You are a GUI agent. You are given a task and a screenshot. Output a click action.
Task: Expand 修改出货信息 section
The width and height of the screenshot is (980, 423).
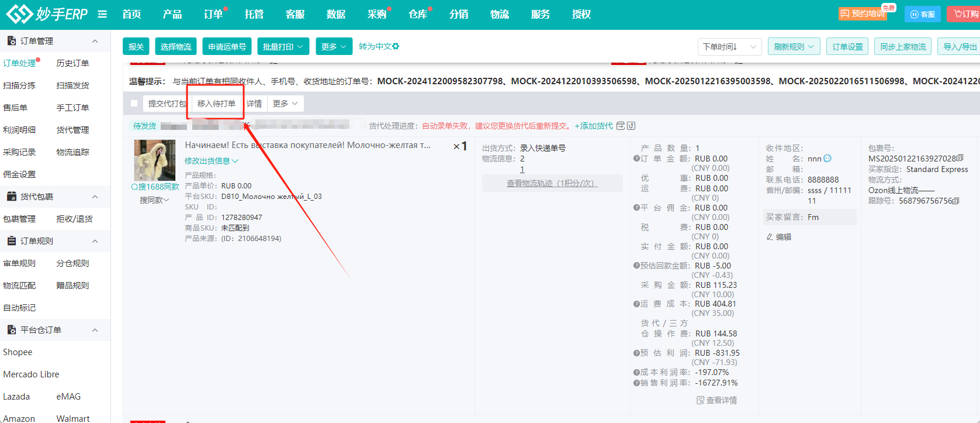(x=212, y=161)
